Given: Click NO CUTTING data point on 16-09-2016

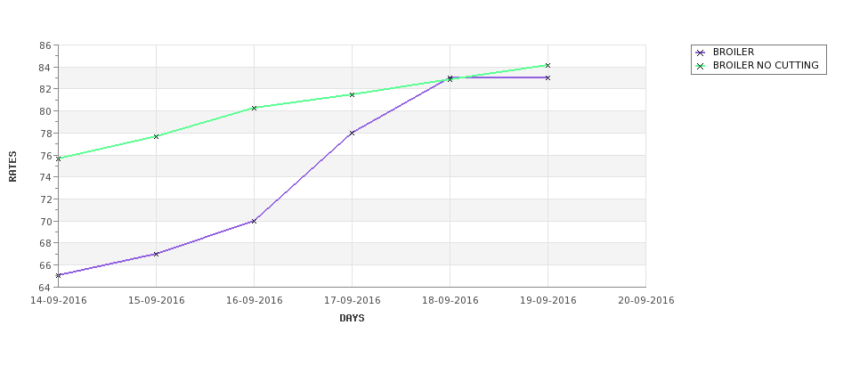Looking at the screenshot, I should (x=254, y=108).
